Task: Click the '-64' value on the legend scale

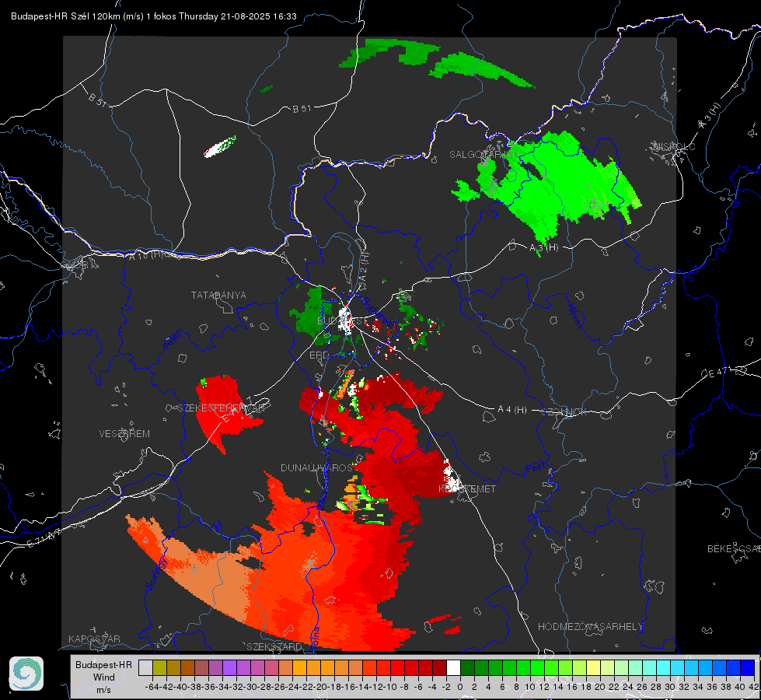Action: click(152, 687)
